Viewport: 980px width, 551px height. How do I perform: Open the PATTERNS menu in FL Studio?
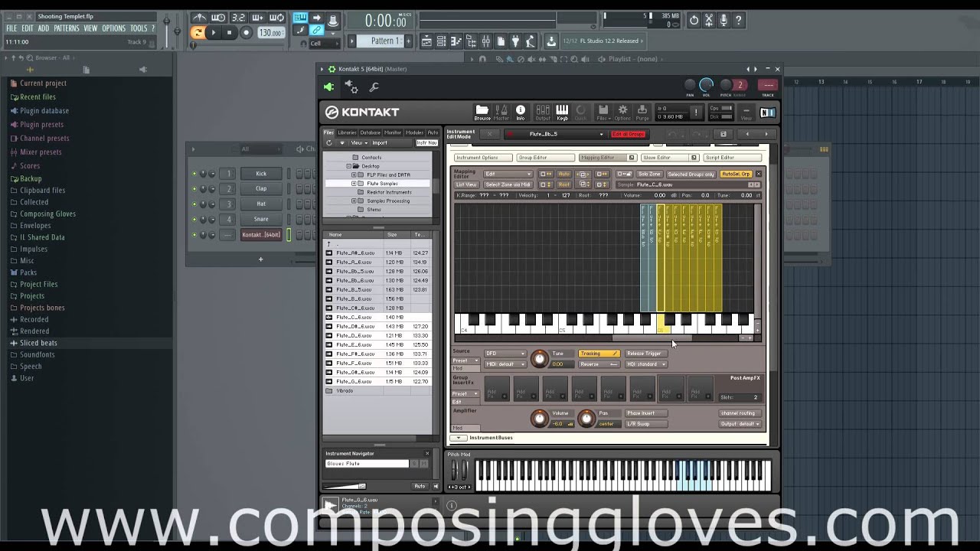pyautogui.click(x=67, y=28)
